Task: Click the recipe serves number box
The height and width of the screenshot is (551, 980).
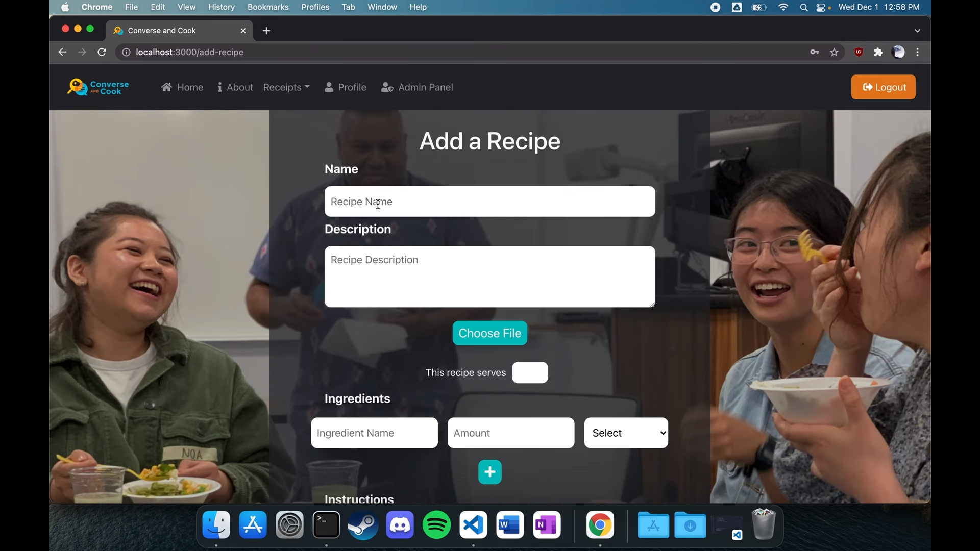Action: pos(530,372)
